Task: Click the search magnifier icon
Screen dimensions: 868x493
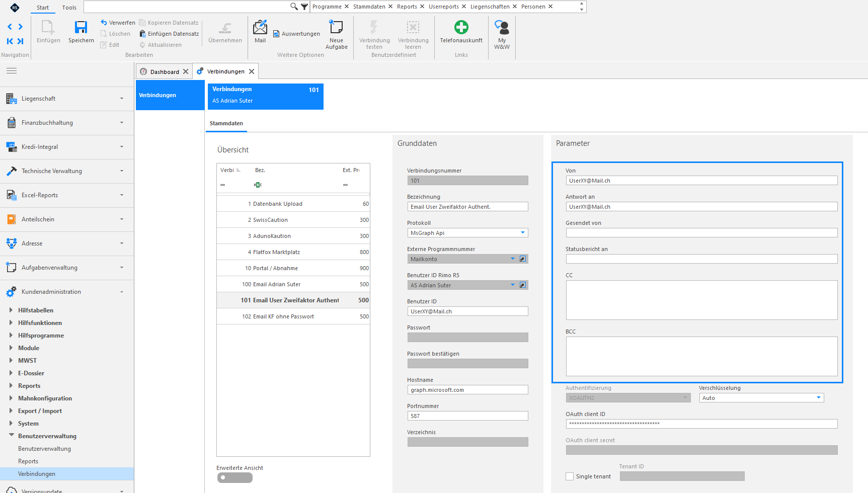Action: click(x=294, y=7)
